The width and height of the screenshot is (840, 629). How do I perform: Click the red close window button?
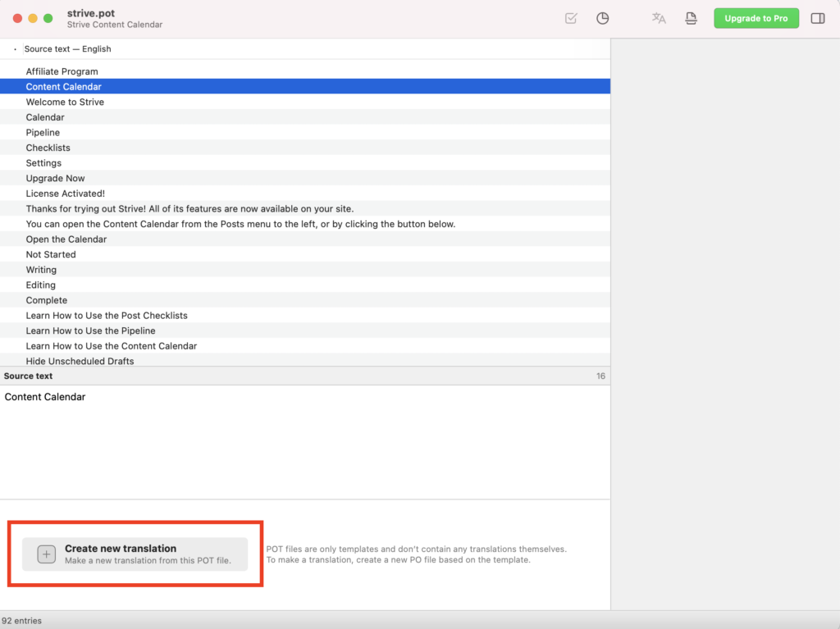17,18
